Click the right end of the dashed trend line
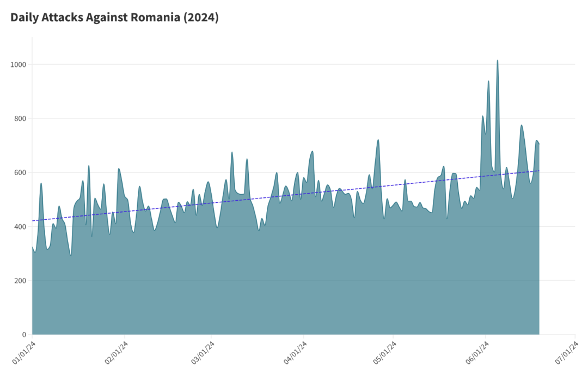588x378 pixels. coord(538,171)
